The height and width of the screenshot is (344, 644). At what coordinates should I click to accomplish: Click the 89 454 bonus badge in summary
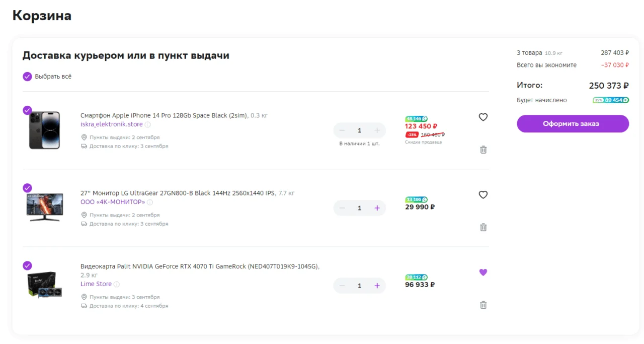pos(611,100)
